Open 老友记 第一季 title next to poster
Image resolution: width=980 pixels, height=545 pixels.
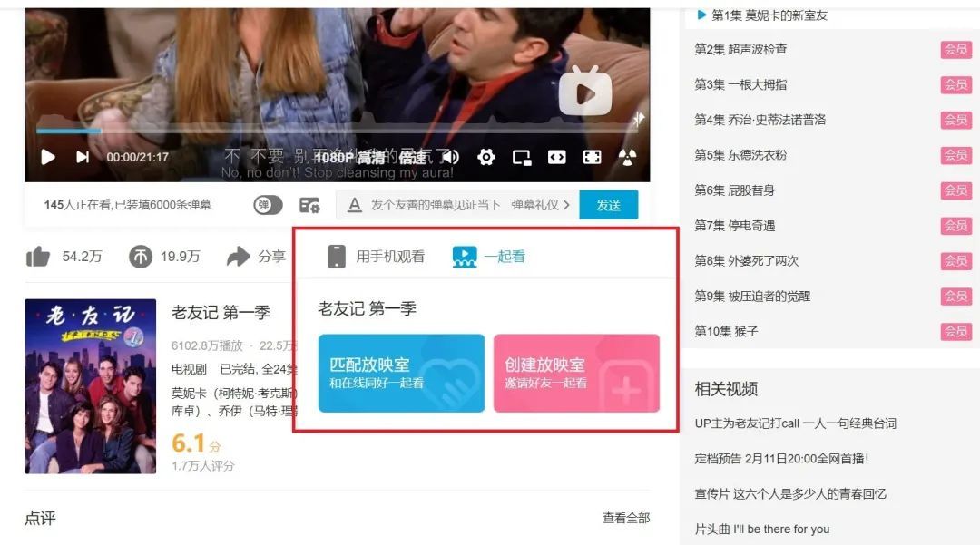pyautogui.click(x=220, y=312)
